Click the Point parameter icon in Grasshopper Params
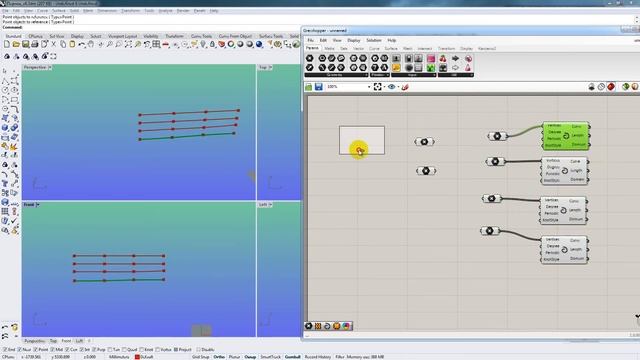Screen dimensions: 640x360 point(310,58)
